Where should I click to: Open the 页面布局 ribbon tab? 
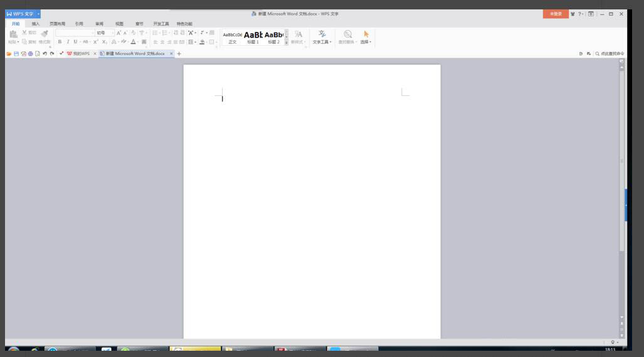pos(57,24)
